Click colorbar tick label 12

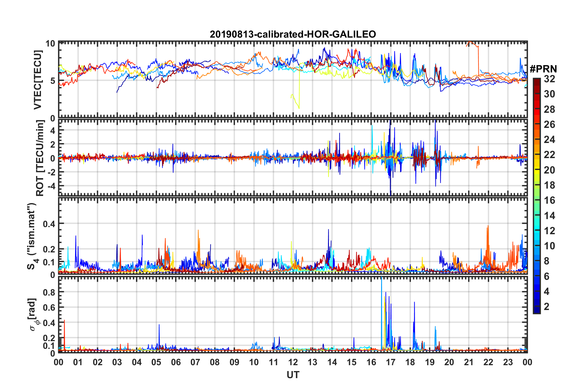point(549,231)
